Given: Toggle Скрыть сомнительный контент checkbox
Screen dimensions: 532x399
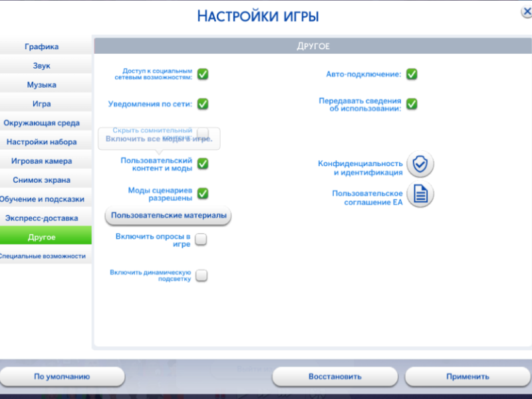Looking at the screenshot, I should 203,132.
